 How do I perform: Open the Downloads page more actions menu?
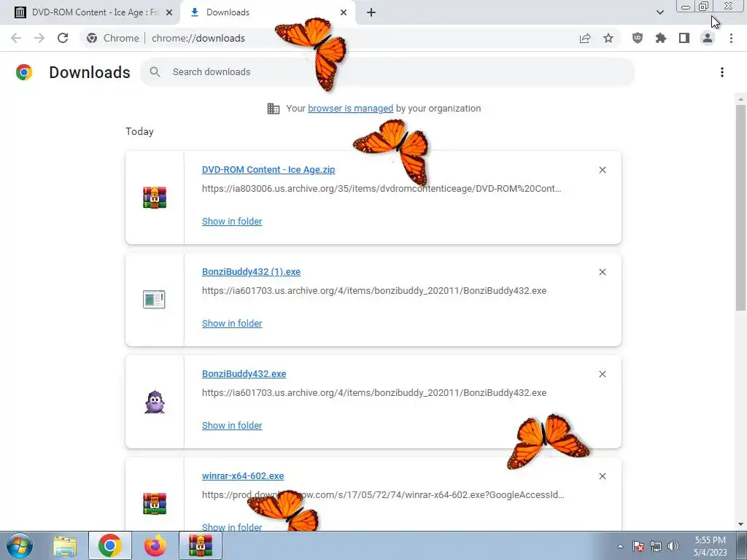click(722, 72)
